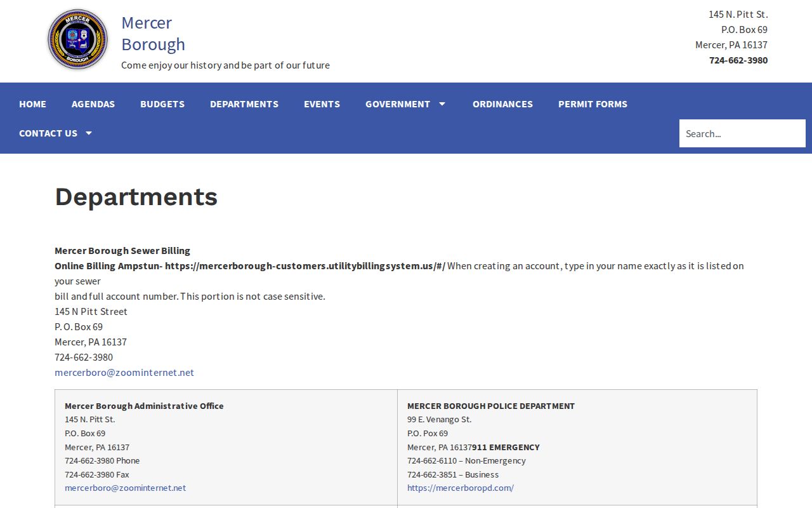Go to Permit Forms
The image size is (812, 508).
(x=593, y=104)
